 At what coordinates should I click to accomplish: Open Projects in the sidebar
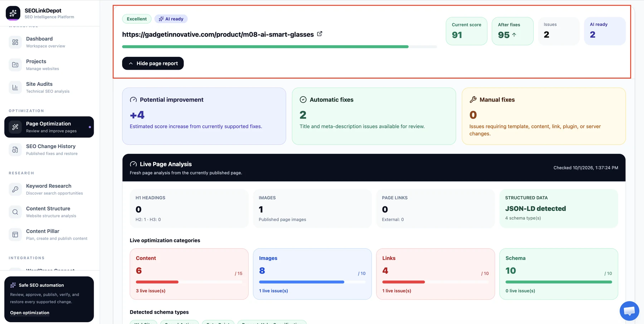(49, 65)
